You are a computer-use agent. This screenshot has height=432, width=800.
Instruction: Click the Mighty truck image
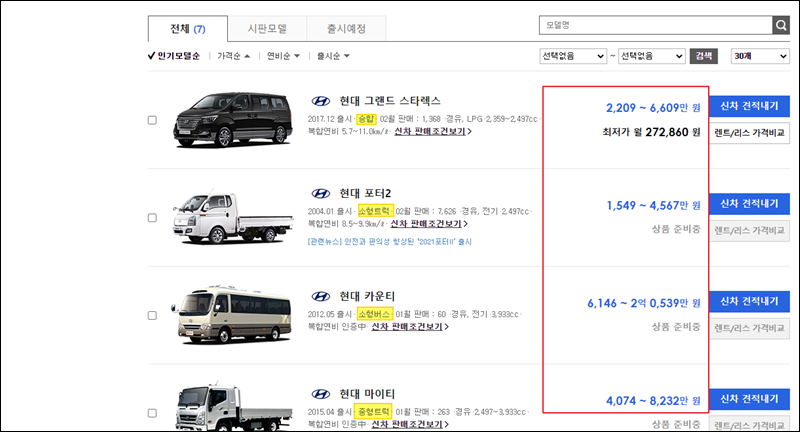tap(235, 406)
